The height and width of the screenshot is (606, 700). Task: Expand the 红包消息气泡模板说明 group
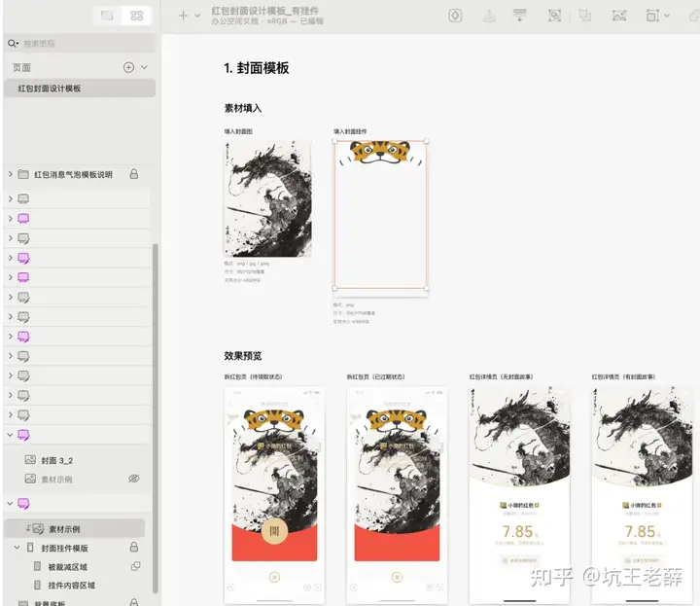click(x=11, y=174)
